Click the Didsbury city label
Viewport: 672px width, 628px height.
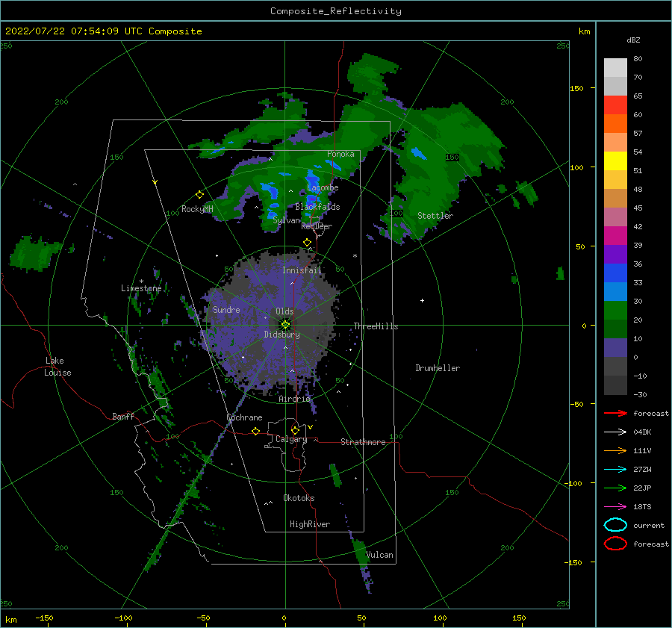click(282, 335)
